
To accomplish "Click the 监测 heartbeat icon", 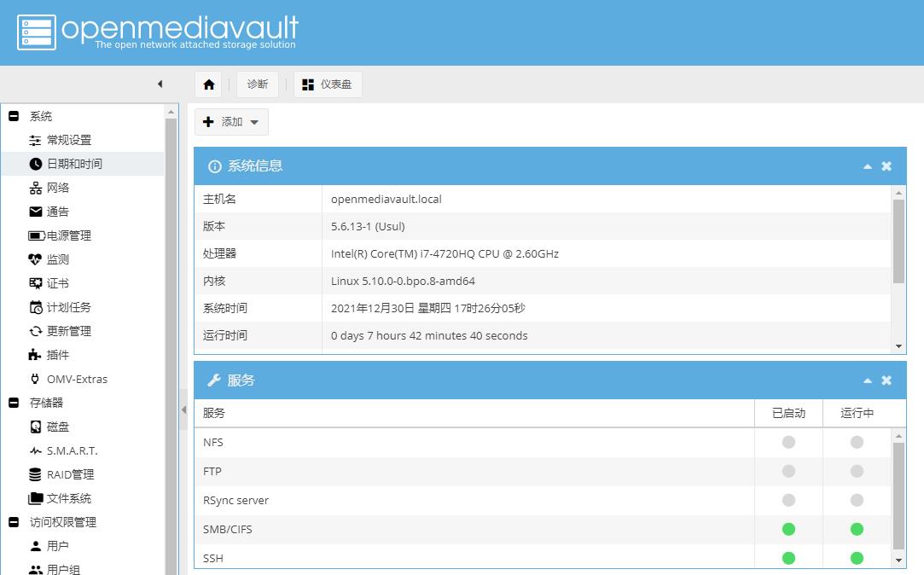I will pyautogui.click(x=36, y=259).
